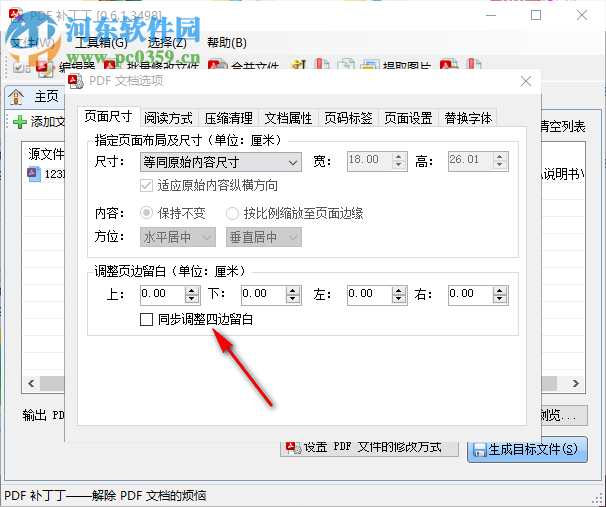Switch to the 页面尺寸 tab
This screenshot has width=606, height=507.
(108, 116)
